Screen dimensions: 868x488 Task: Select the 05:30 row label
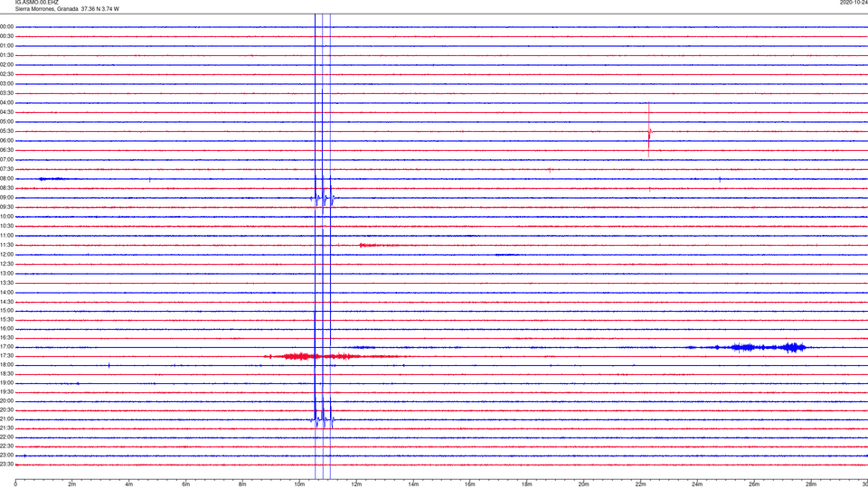click(x=6, y=130)
